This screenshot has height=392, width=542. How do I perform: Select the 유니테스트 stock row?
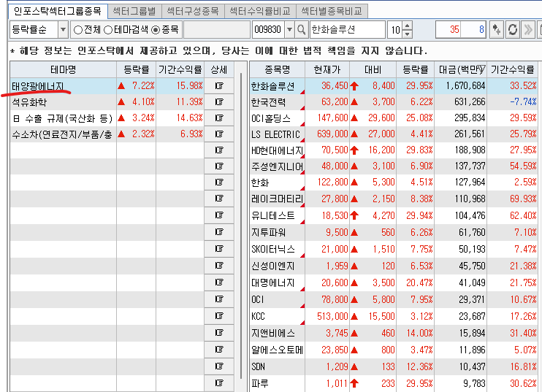point(394,215)
